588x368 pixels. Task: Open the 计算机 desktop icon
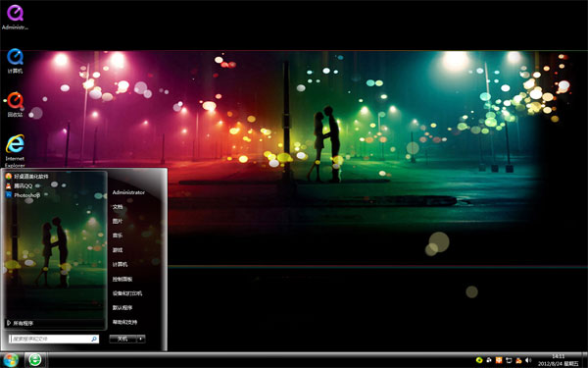[15, 61]
